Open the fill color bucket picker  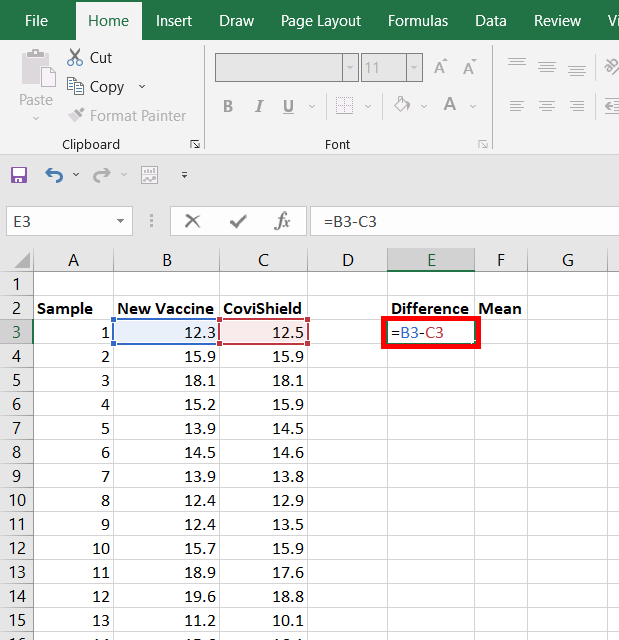click(x=402, y=106)
